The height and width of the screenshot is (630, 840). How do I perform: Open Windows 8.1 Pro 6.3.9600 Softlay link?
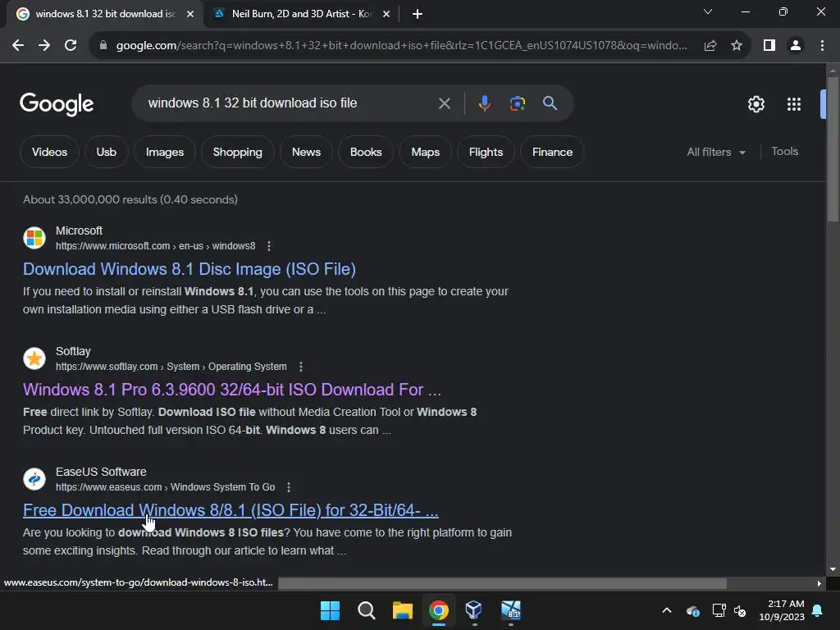[x=232, y=390]
